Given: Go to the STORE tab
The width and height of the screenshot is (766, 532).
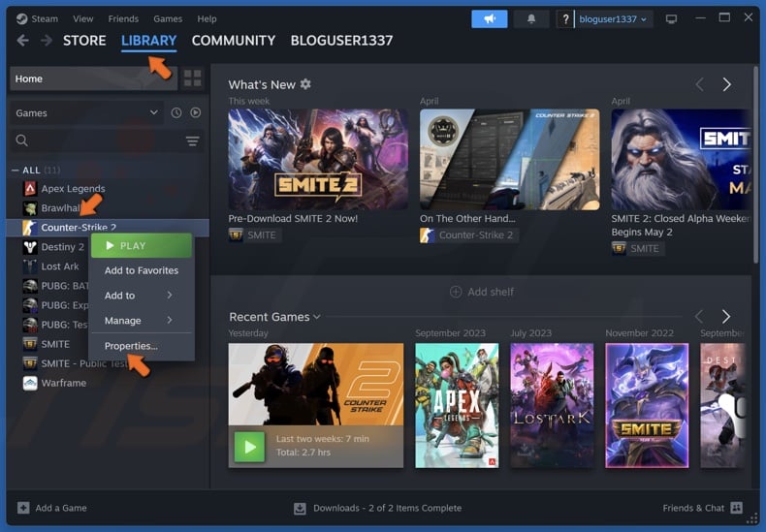Looking at the screenshot, I should 84,41.
